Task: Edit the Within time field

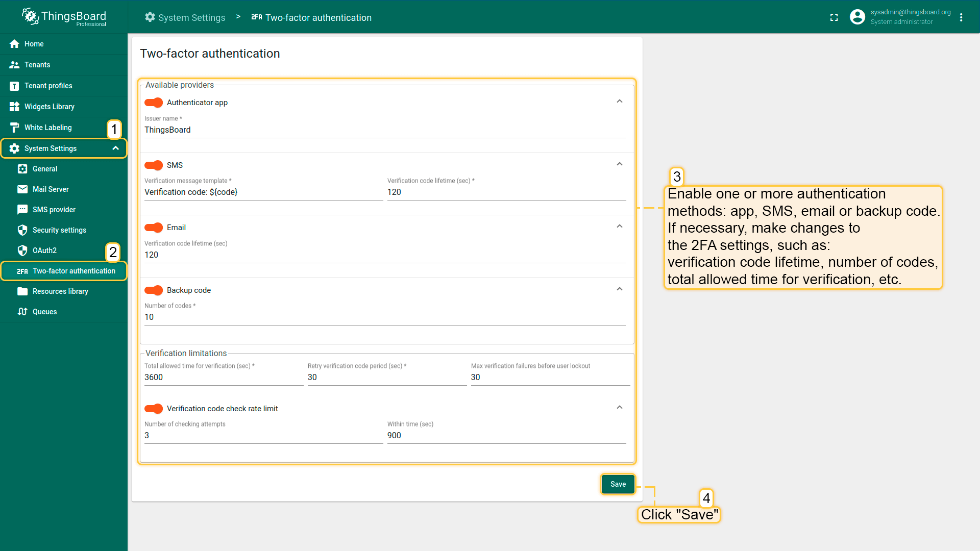Action: 506,436
